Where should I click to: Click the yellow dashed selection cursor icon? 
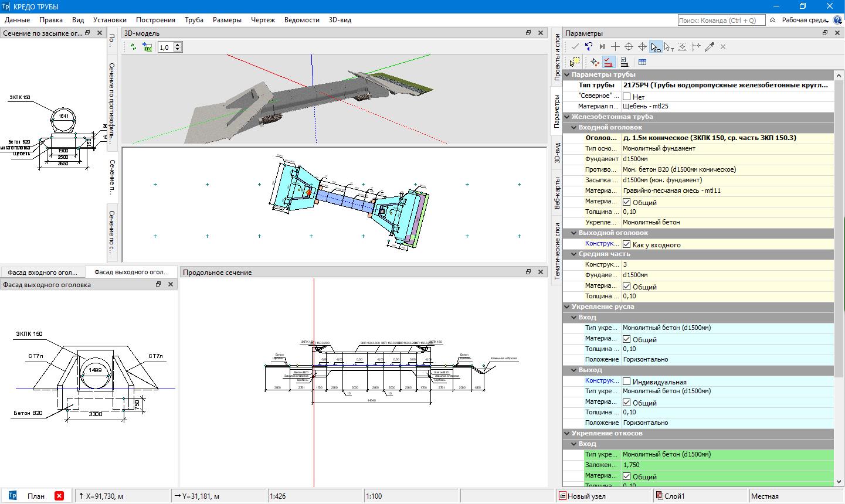[x=575, y=62]
